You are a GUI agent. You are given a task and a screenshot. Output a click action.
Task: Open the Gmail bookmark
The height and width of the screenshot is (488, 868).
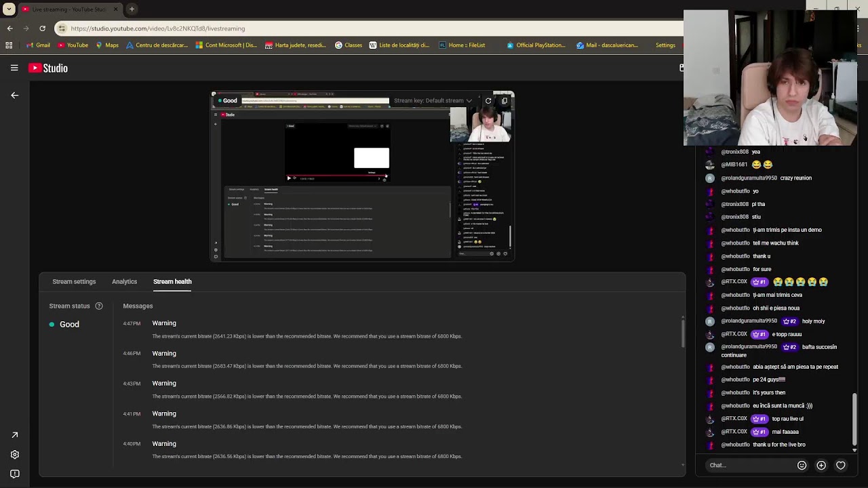point(37,45)
